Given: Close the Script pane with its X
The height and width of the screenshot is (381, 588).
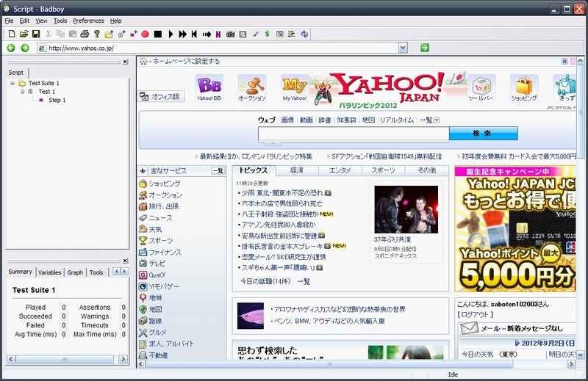Looking at the screenshot, I should 125,62.
